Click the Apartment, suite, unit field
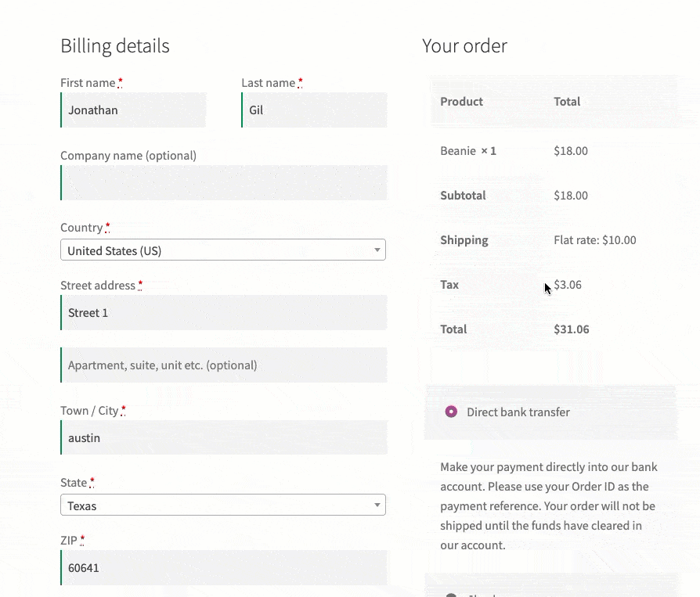This screenshot has width=700, height=597. coord(223,365)
